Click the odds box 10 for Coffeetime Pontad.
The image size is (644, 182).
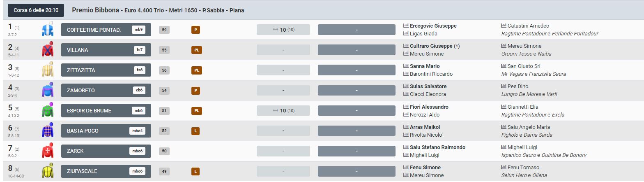283,30
